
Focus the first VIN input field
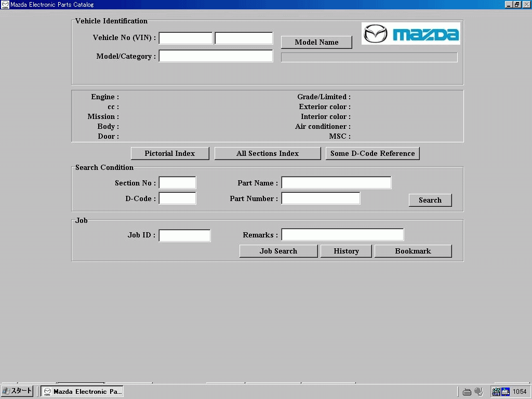tap(185, 38)
